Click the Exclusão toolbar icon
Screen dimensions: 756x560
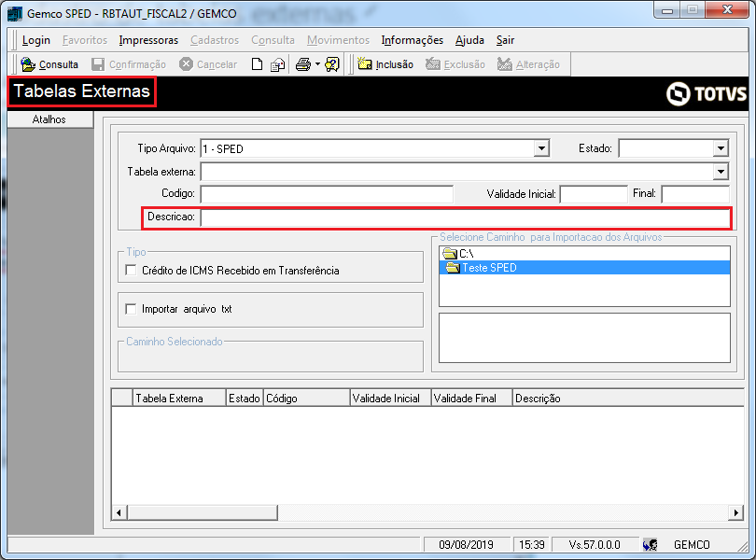[x=433, y=63]
